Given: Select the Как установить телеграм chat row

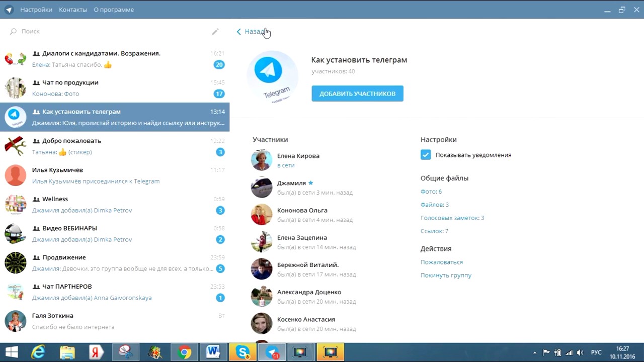Looking at the screenshot, I should coord(115,117).
